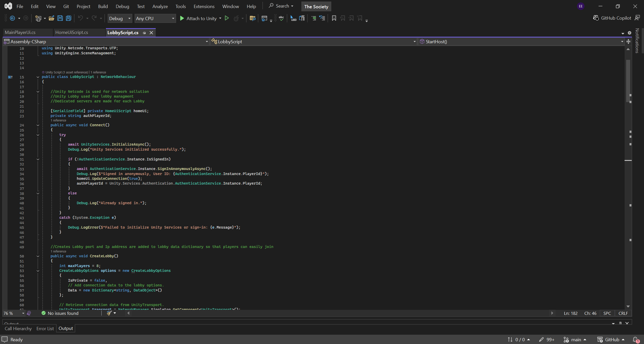Open the Extensions menu
644x344 pixels.
[204, 6]
